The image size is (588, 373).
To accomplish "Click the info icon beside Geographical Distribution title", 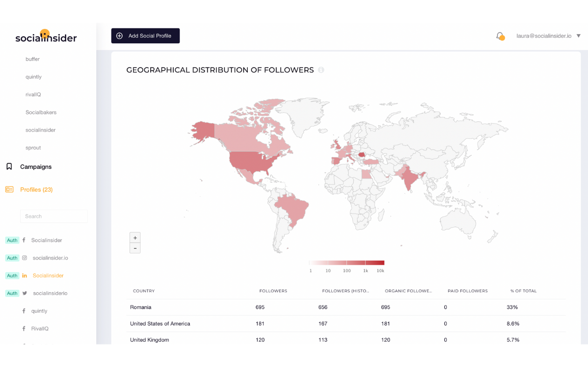I will tap(321, 70).
